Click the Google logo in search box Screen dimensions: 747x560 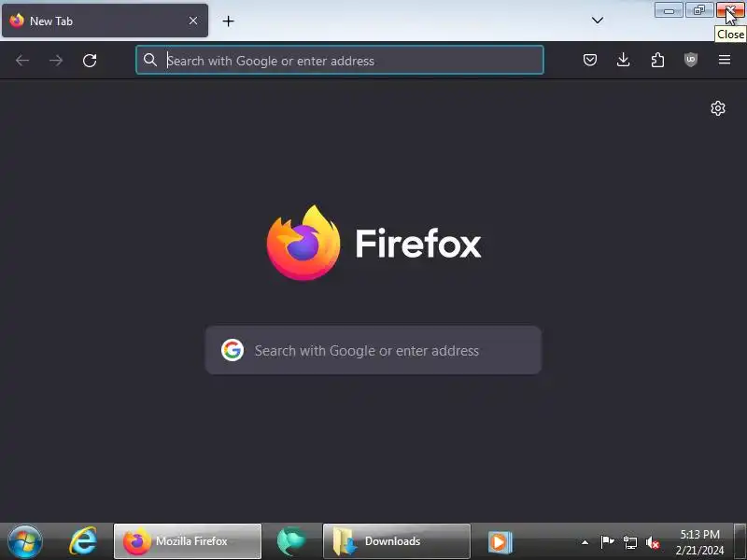233,350
